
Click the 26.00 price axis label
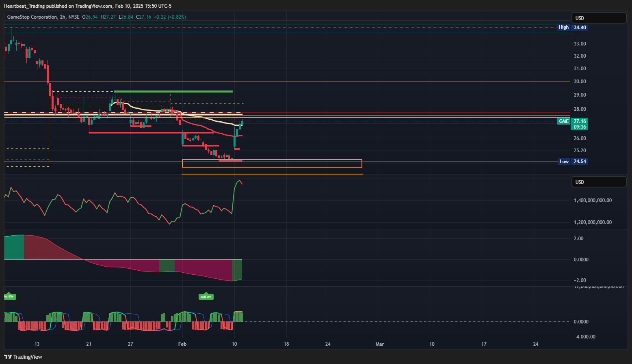580,138
